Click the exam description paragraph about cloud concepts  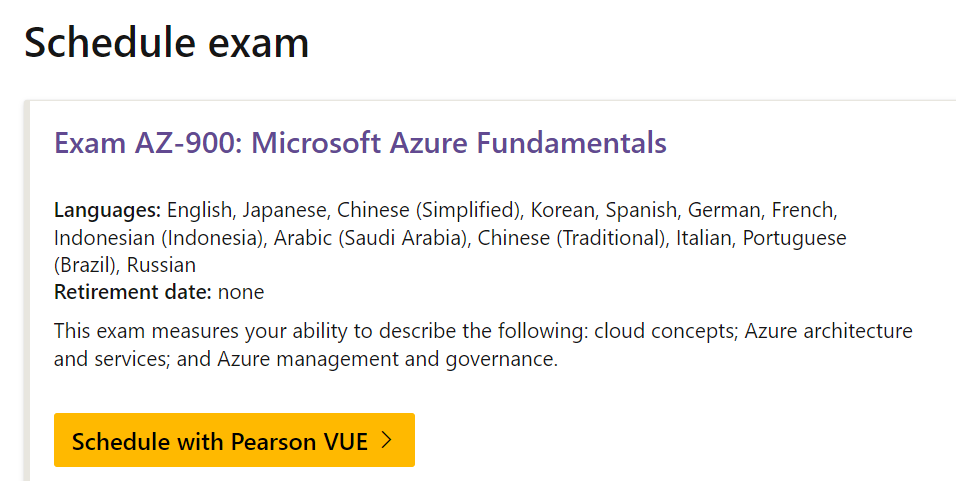482,344
